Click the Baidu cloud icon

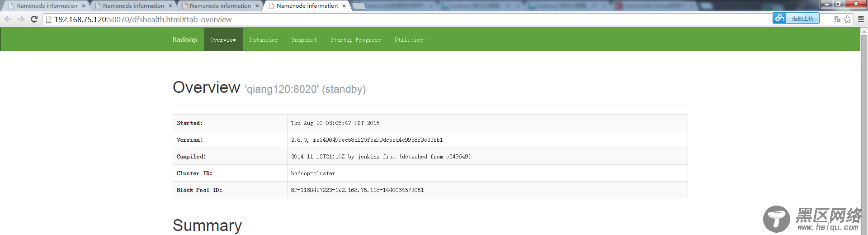pyautogui.click(x=779, y=18)
